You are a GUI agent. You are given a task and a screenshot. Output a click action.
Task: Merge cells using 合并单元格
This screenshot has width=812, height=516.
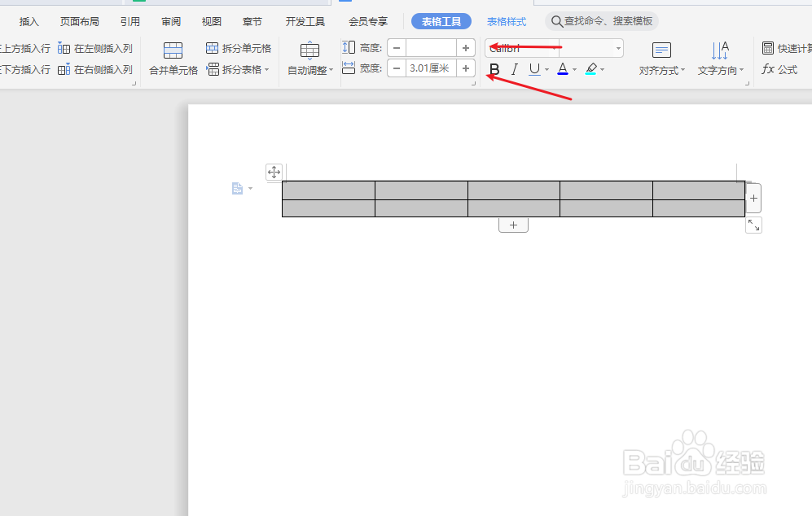[x=172, y=69]
